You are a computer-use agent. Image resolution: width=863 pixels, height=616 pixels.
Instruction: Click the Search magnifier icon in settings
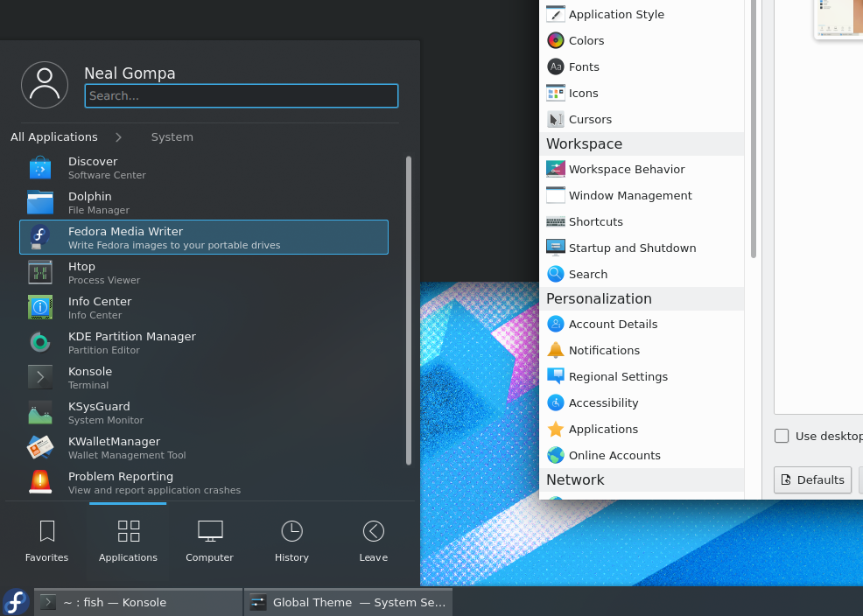pos(555,274)
